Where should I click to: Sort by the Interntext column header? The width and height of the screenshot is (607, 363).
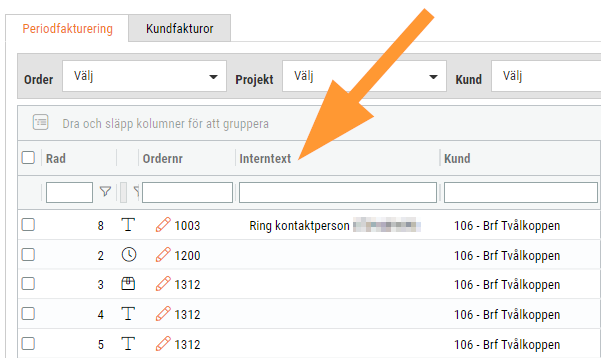265,159
